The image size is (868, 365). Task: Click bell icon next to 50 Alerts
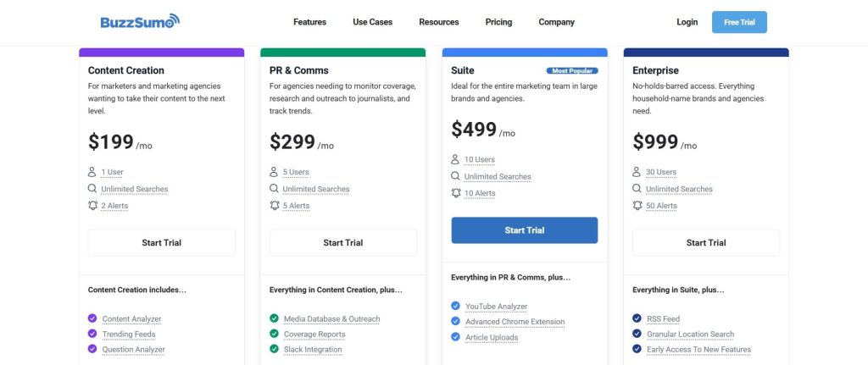click(x=637, y=206)
